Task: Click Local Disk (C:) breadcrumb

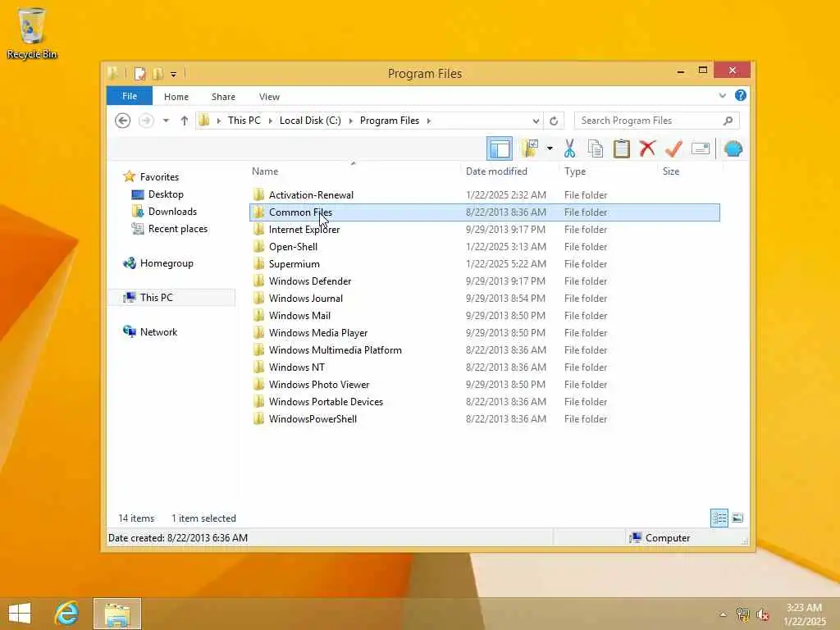Action: point(310,121)
